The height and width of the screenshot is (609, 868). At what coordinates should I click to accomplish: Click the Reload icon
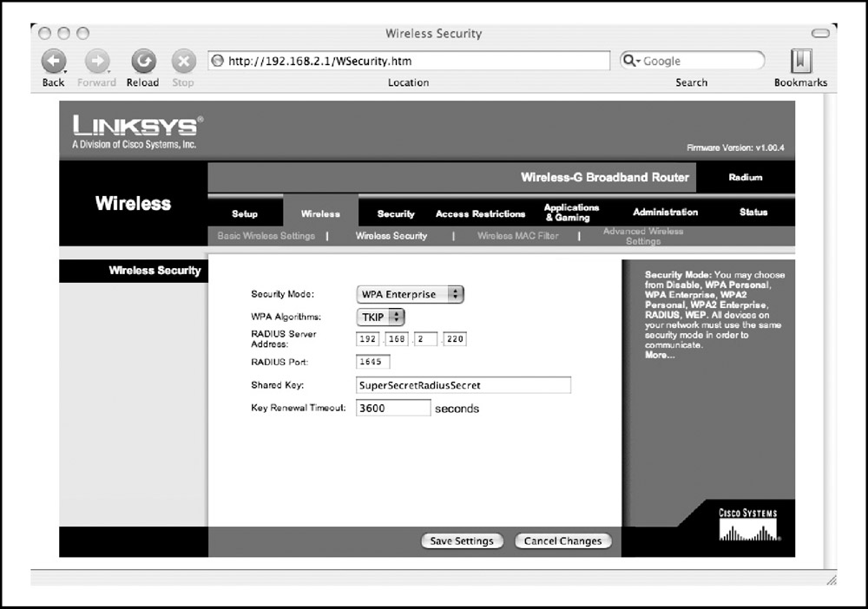coord(143,61)
